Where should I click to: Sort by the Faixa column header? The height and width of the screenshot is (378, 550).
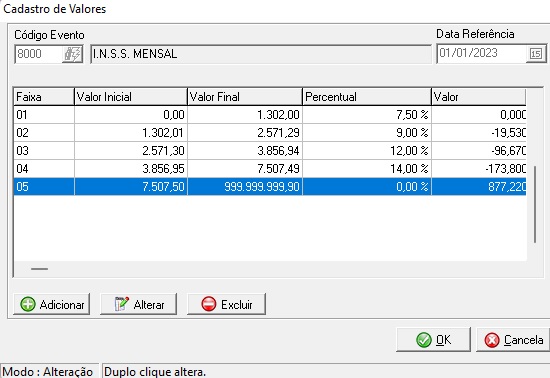click(44, 96)
